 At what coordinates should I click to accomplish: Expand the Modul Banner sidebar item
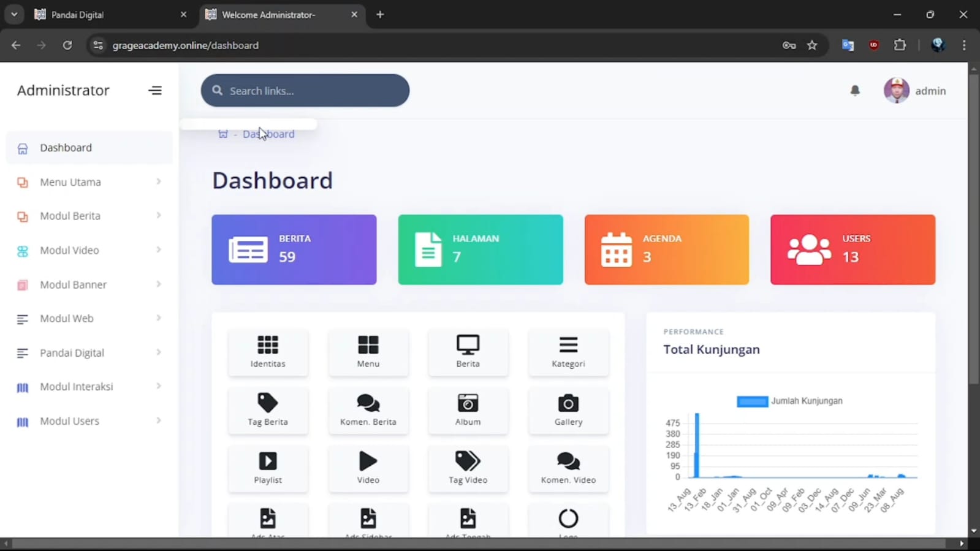(x=89, y=284)
